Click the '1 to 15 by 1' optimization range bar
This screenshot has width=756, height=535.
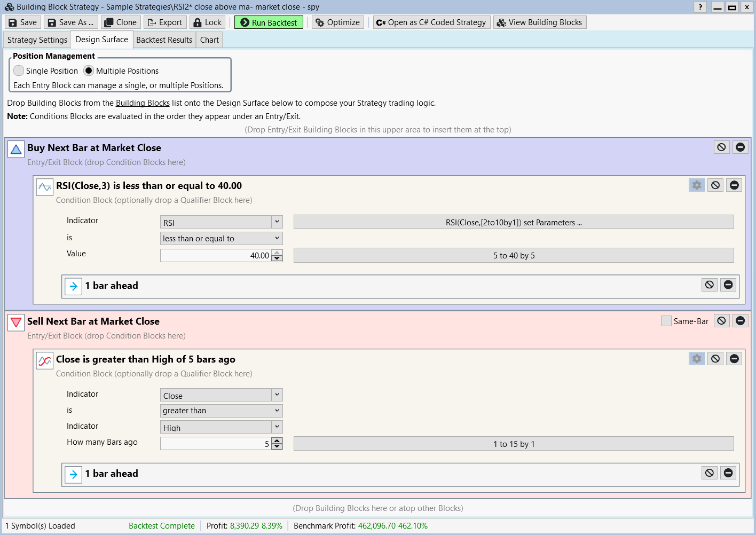pos(513,444)
